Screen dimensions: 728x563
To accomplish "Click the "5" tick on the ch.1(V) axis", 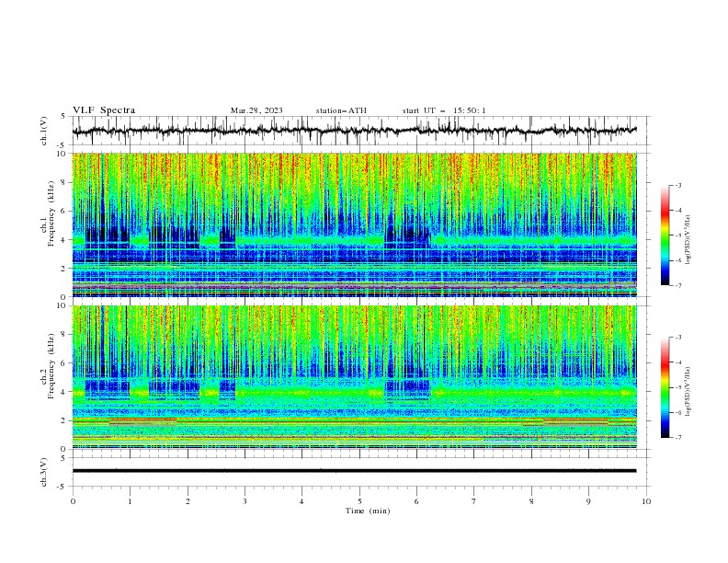I will click(63, 117).
